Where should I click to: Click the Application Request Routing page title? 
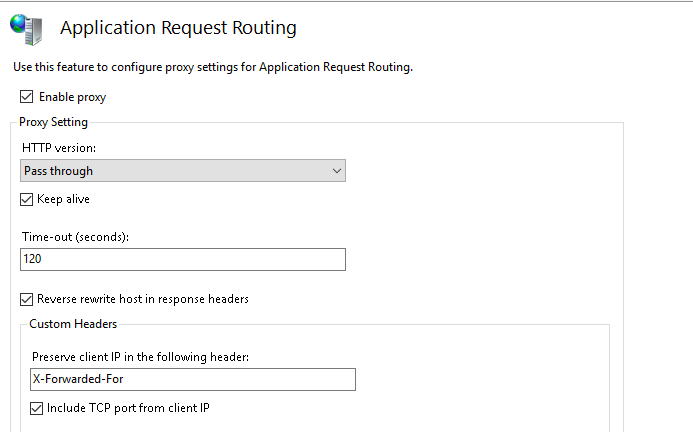(178, 28)
